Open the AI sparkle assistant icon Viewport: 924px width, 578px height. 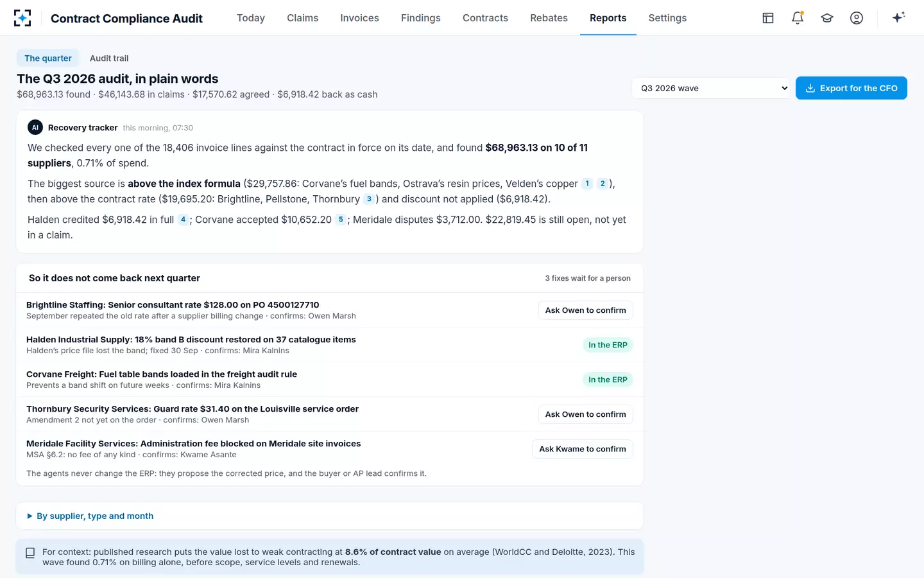[x=898, y=17]
